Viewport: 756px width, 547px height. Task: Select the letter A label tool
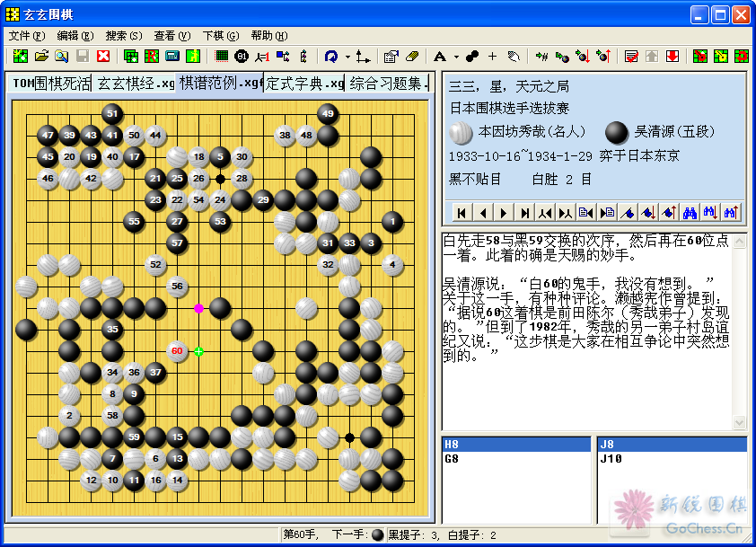click(x=439, y=56)
